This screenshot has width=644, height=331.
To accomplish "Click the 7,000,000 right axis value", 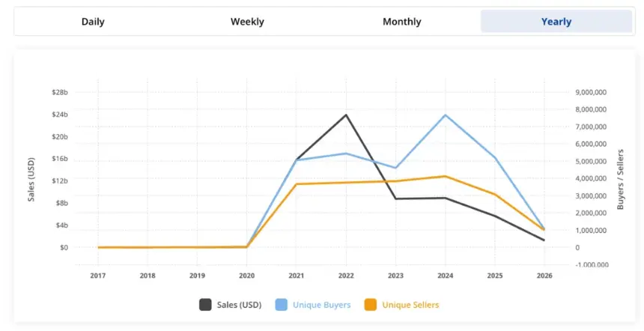I will tap(591, 127).
